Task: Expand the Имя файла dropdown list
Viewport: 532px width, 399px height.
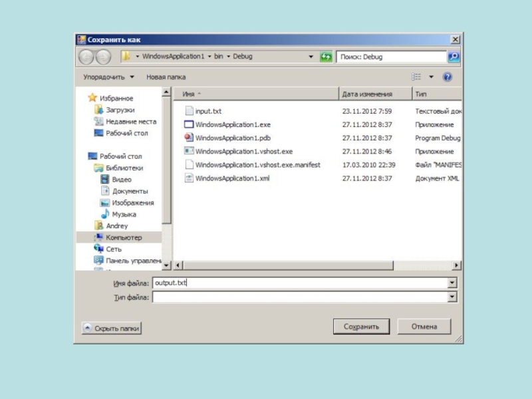Action: tap(452, 283)
